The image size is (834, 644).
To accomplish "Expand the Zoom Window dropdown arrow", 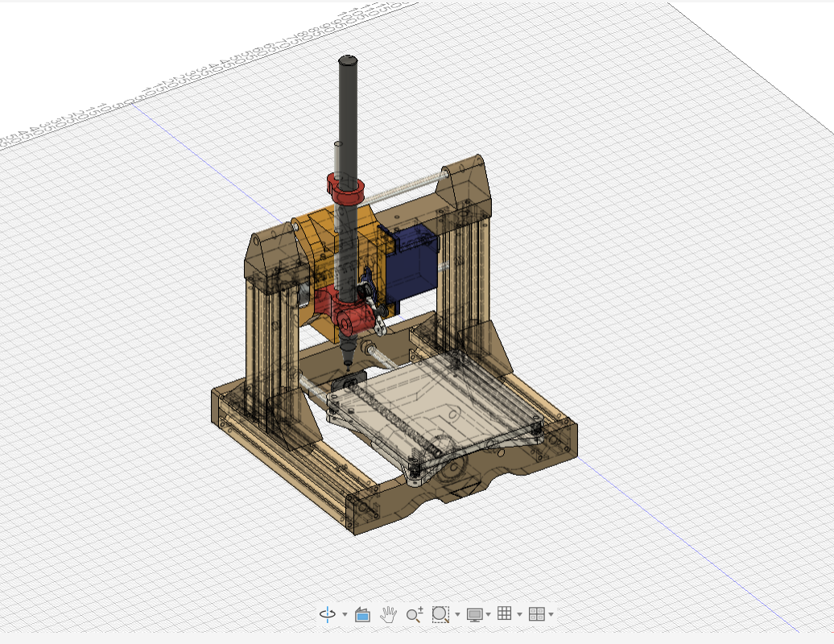I will (457, 615).
